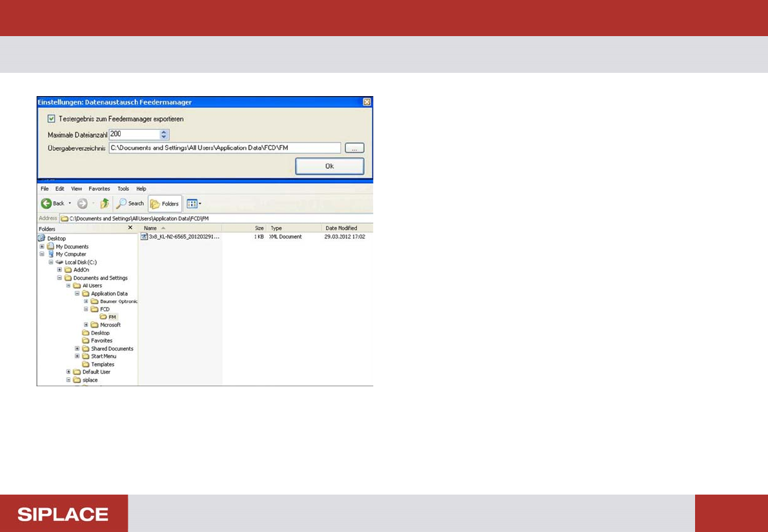Collapse the All Users node
The width and height of the screenshot is (768, 532).
click(x=68, y=286)
